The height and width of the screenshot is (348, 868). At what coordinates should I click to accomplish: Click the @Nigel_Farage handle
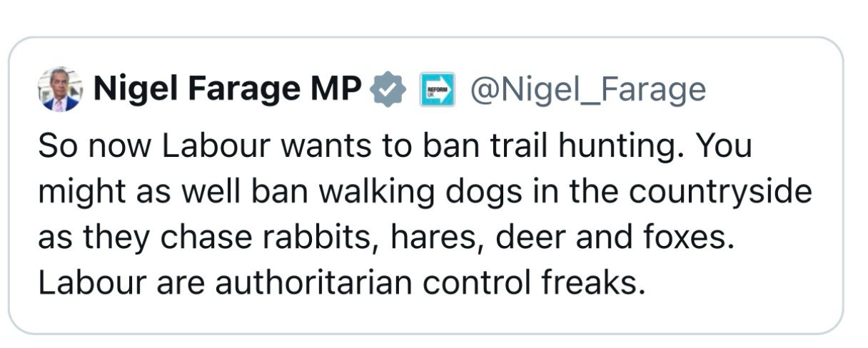pos(587,91)
